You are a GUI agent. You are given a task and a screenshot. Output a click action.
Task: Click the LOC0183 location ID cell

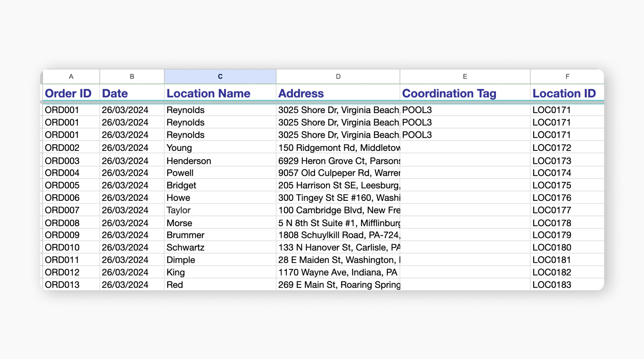coord(551,285)
